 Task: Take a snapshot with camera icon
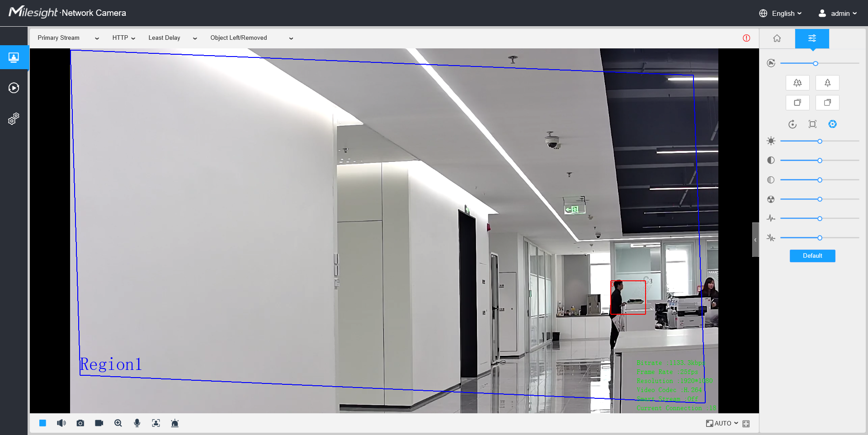coord(80,423)
